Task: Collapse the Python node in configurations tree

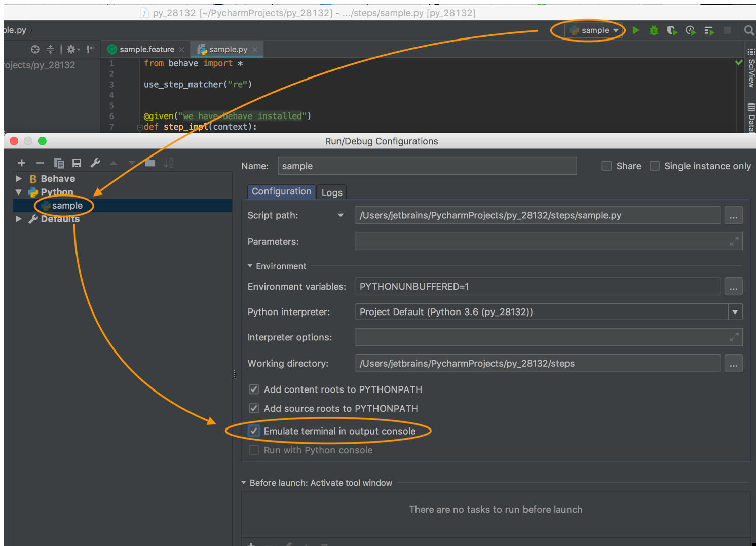Action: click(x=19, y=192)
